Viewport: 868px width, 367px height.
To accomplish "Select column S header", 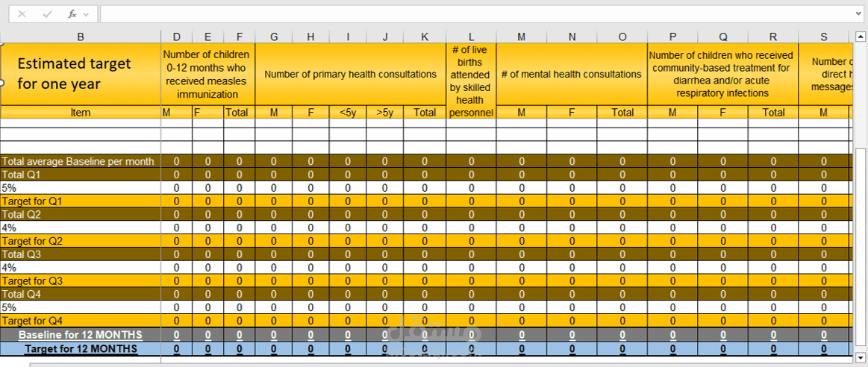I will click(824, 37).
